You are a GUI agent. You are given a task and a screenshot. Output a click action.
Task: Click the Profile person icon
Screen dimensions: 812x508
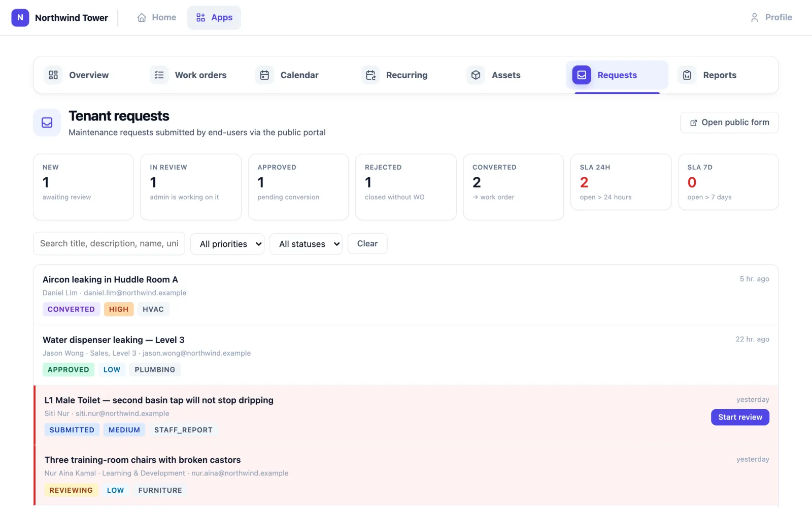coord(755,18)
